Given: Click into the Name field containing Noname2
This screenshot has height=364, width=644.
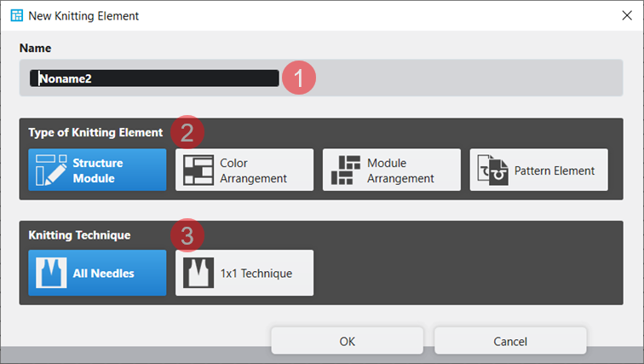Looking at the screenshot, I should click(153, 78).
